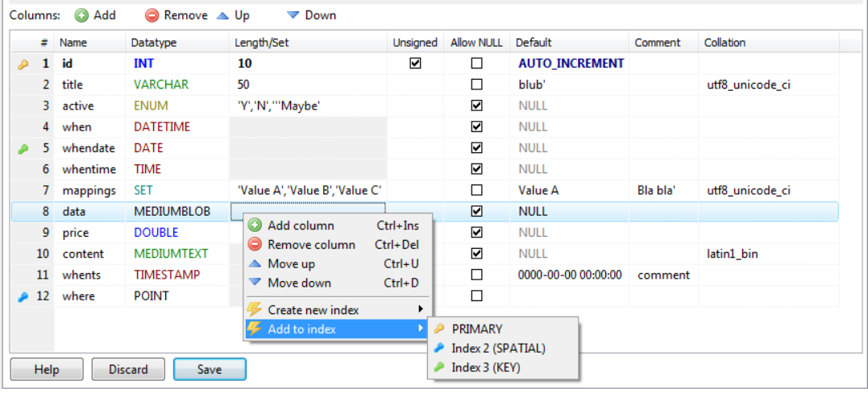Click the blue spatial key icon beside where
This screenshot has height=393, width=868.
tap(23, 297)
